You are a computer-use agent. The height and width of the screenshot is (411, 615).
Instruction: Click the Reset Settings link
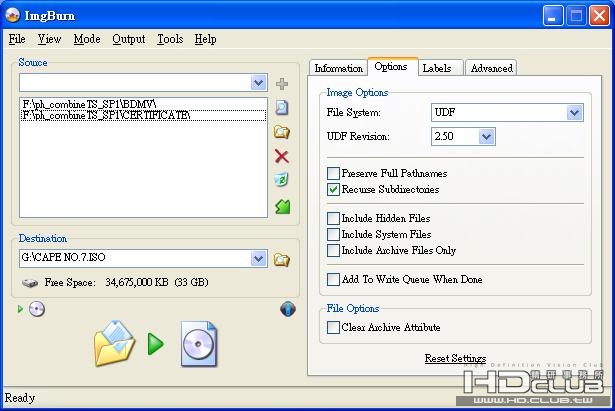pos(455,358)
